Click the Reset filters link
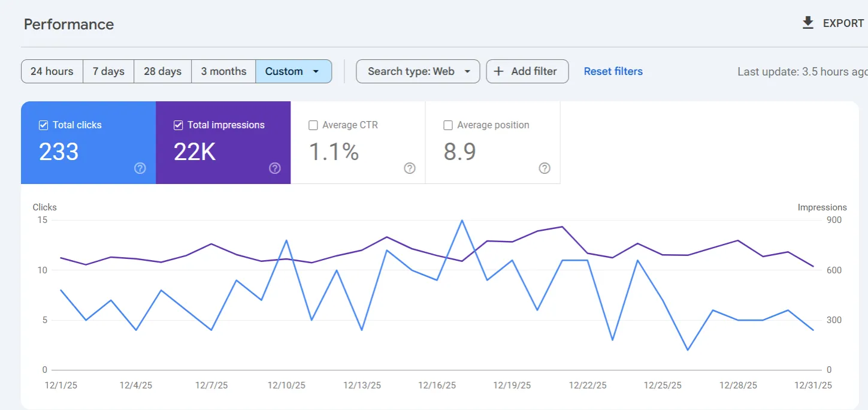 pos(613,71)
